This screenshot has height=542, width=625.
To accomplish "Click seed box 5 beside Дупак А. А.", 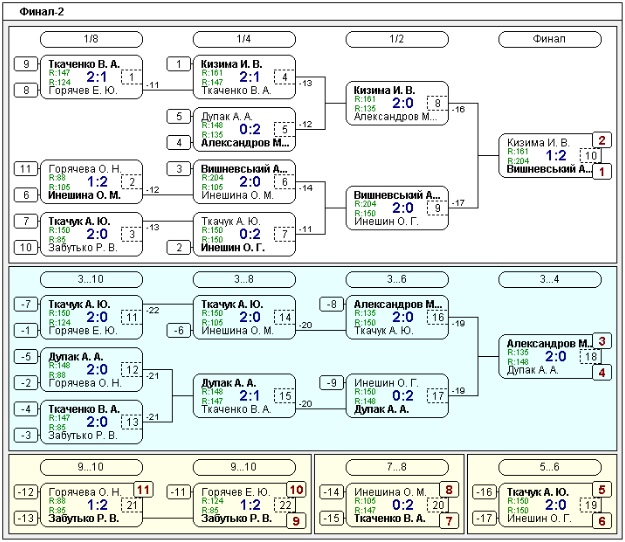I will pos(179,116).
